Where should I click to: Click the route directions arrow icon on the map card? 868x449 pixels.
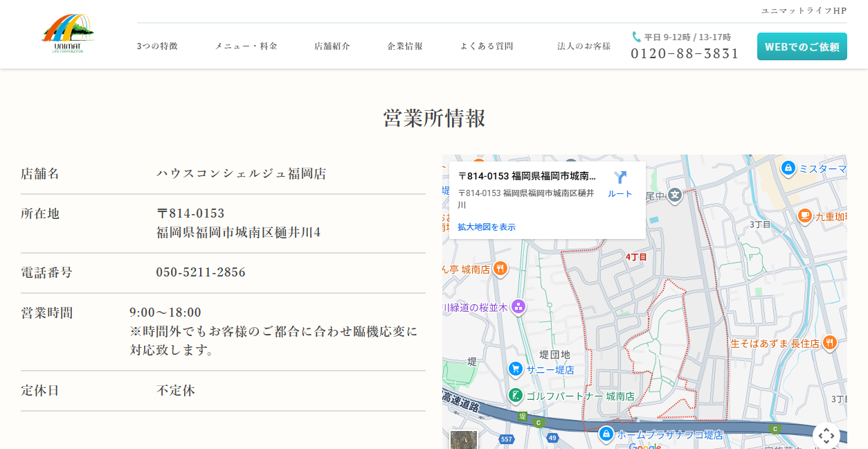coord(618,177)
